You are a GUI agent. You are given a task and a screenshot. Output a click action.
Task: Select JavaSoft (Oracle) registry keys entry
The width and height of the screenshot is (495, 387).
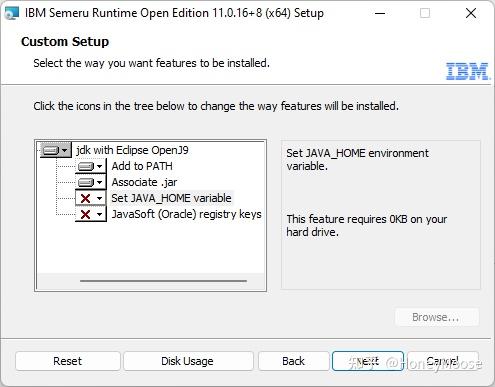[x=186, y=214]
